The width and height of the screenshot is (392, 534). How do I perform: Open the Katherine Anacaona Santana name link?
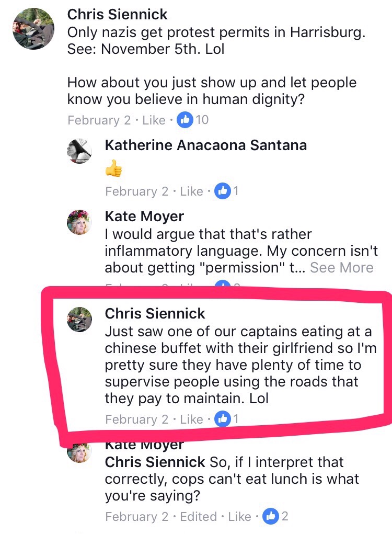tap(205, 145)
